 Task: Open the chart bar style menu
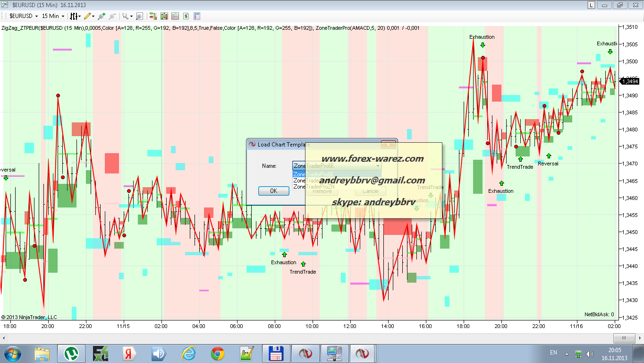tap(75, 16)
